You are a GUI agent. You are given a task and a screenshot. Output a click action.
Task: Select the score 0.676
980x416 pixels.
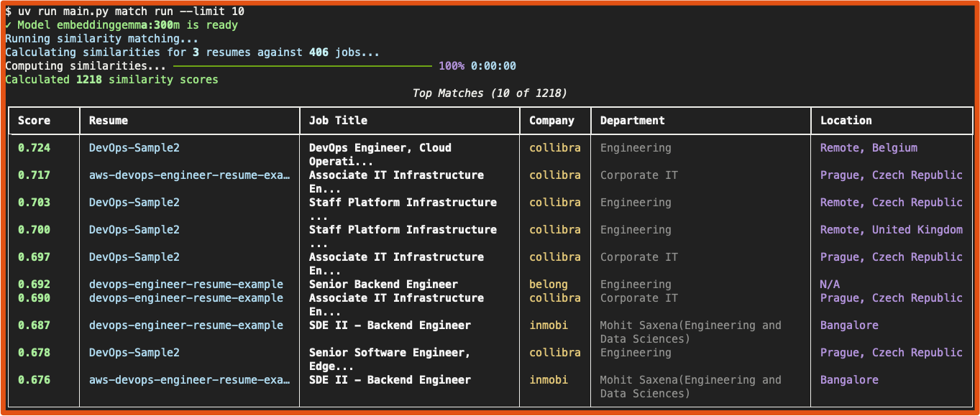[34, 380]
